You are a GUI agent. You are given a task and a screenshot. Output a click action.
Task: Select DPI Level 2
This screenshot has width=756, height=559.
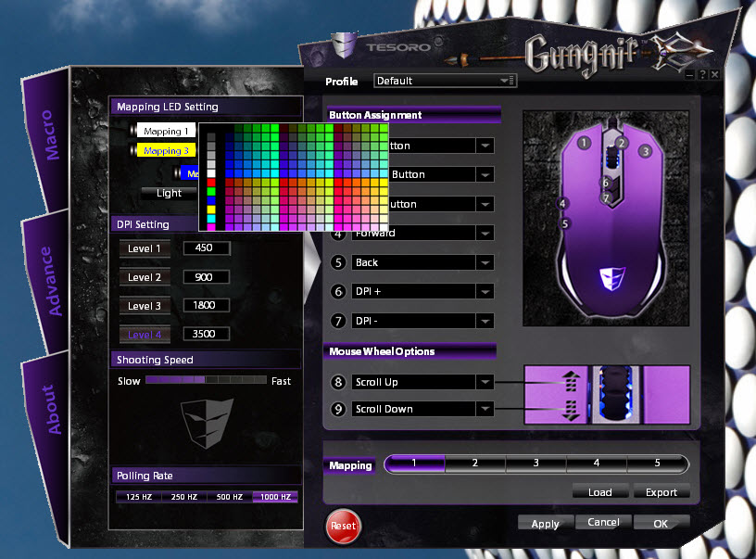[145, 277]
